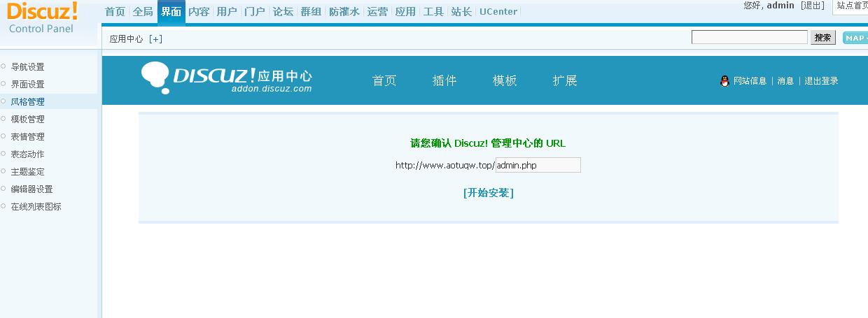
Task: Open the 首页 top menu
Action: coord(115,12)
